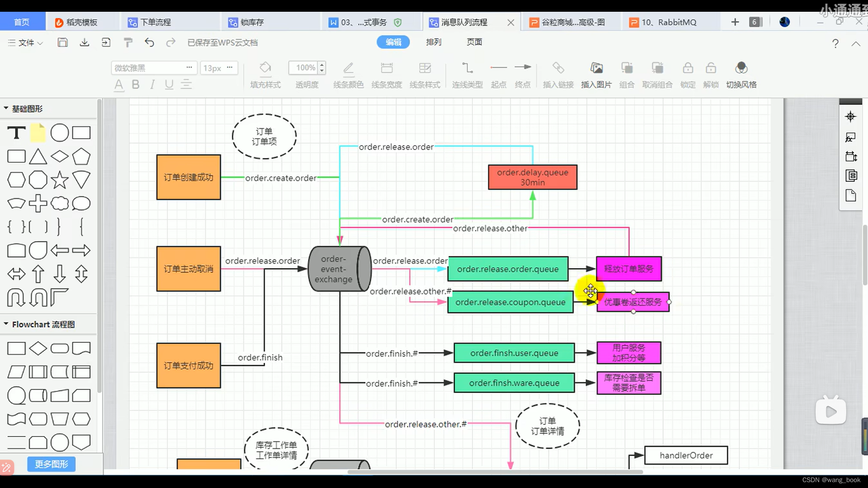Screen dimensions: 868x488
Task: Set line start point (起点) style
Action: [499, 75]
